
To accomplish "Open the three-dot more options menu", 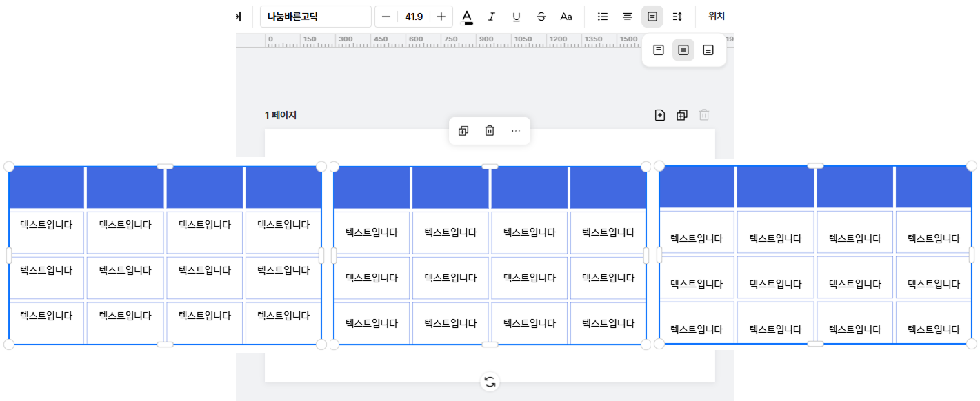I will click(516, 131).
